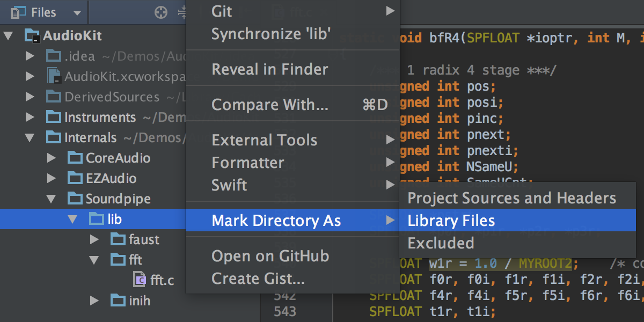Select the Instruments tree row
The image size is (644, 322).
[x=93, y=117]
